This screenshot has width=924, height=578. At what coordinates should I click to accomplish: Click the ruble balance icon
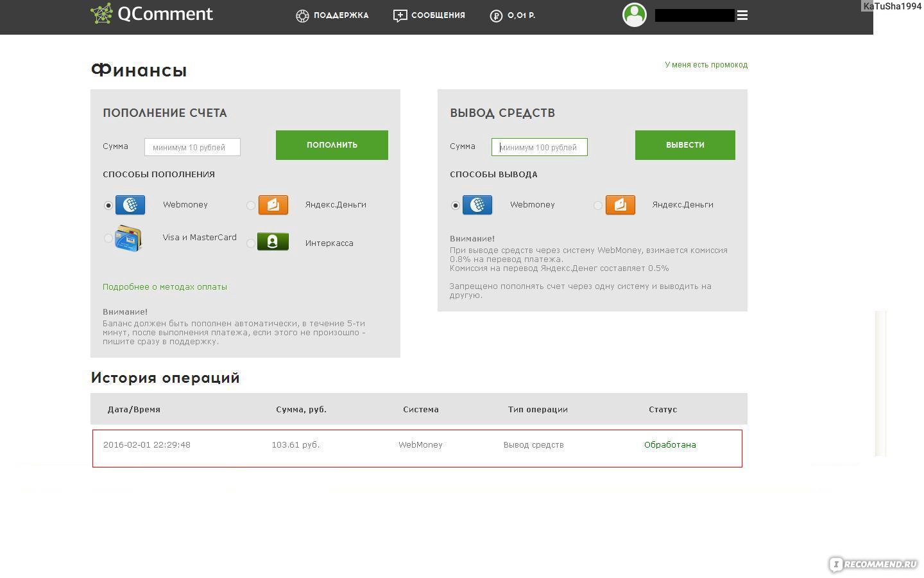click(x=496, y=16)
